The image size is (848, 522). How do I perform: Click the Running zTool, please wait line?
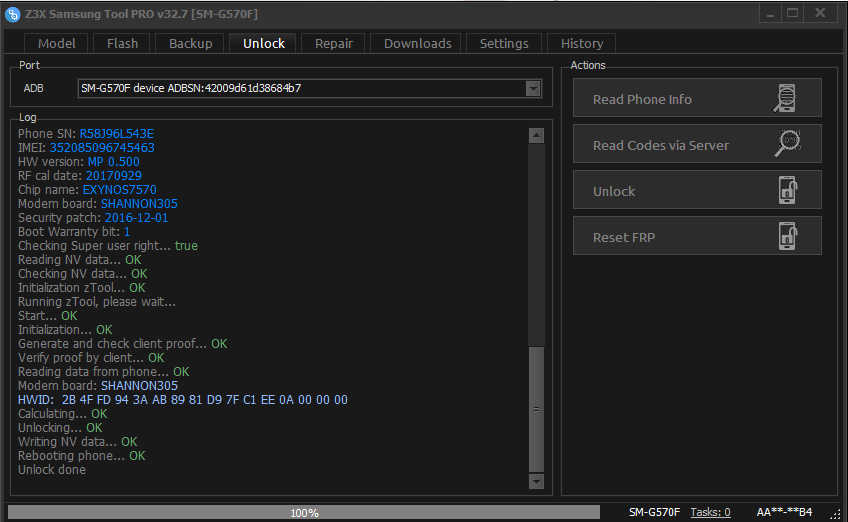[x=97, y=302]
